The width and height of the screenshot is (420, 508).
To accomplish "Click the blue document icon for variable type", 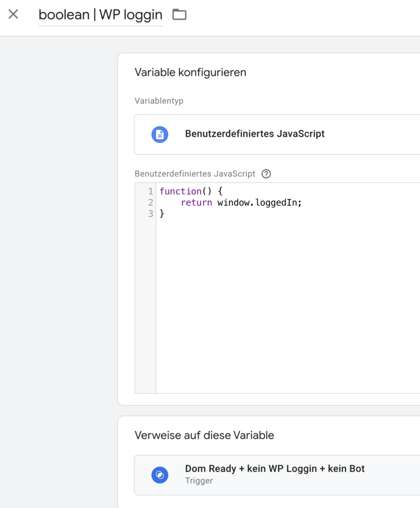I will pos(160,134).
